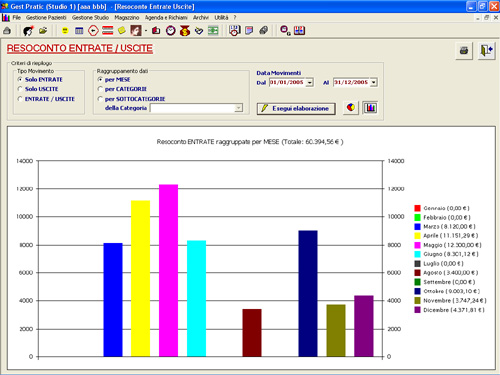Click the money bag toolbar icon
The width and height of the screenshot is (500, 375).
click(185, 31)
